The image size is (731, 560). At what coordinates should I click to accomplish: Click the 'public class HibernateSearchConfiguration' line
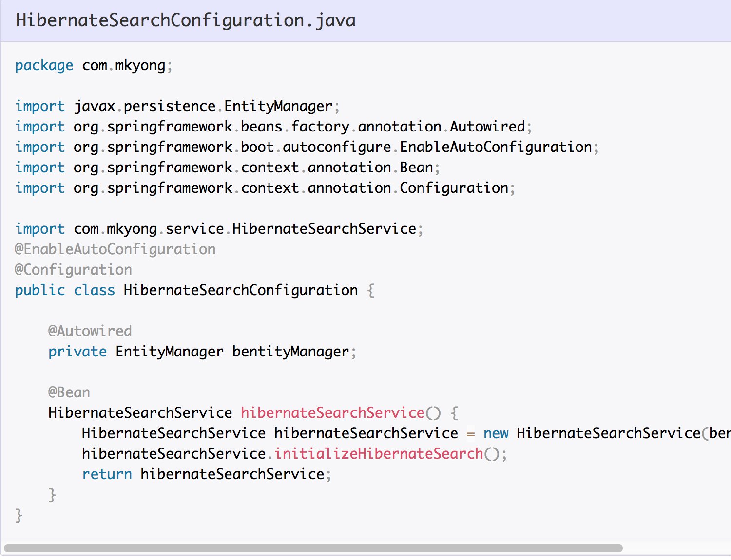click(x=195, y=290)
